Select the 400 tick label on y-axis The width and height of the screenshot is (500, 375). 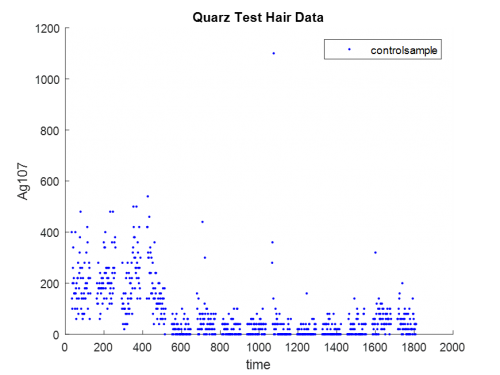50,233
